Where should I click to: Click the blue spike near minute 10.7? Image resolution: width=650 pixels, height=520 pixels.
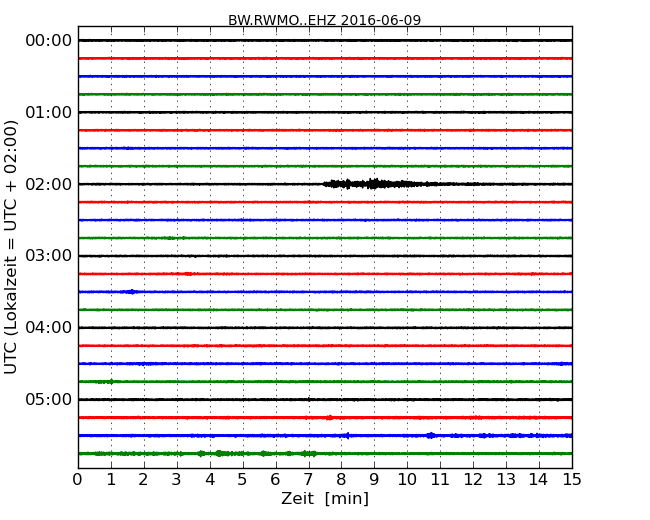pyautogui.click(x=431, y=435)
